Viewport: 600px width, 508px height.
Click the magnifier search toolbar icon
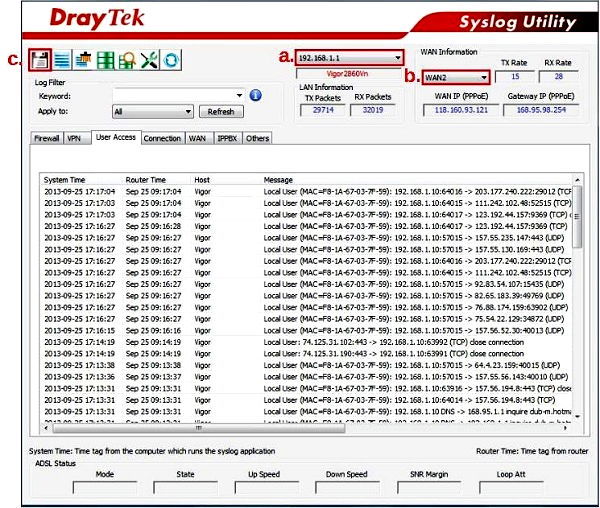click(127, 60)
